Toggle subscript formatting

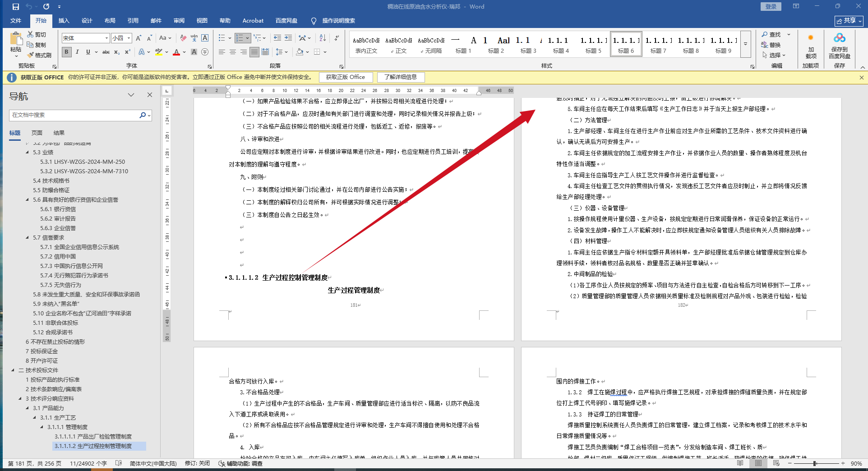pyautogui.click(x=117, y=52)
